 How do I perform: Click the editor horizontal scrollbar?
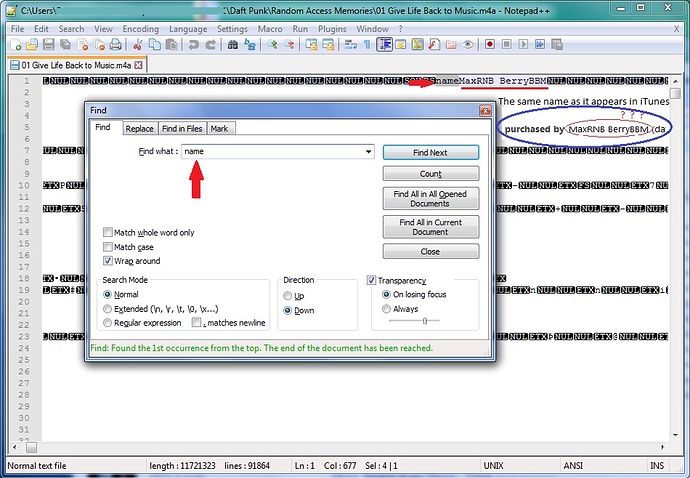[x=338, y=447]
